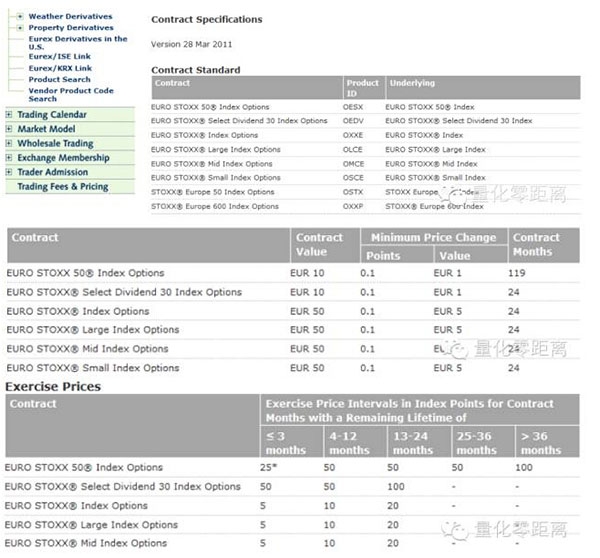600x558 pixels.
Task: Click the Exercise Prices heading
Action: [53, 387]
